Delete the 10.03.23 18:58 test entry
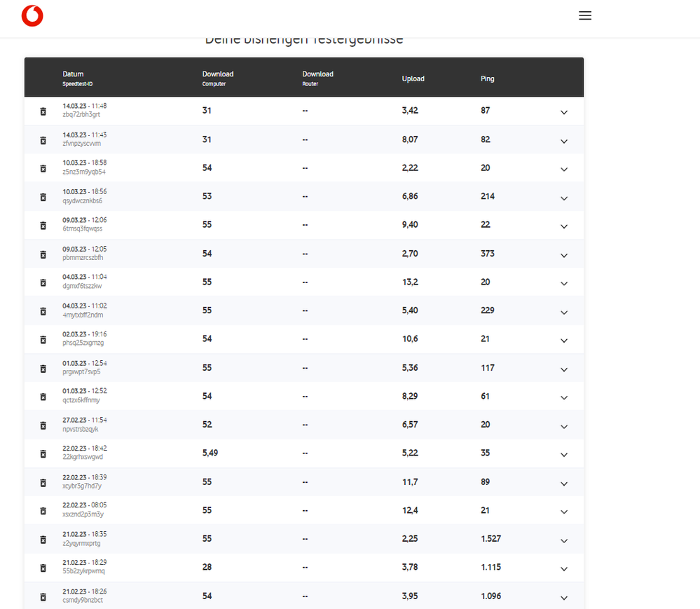This screenshot has width=700, height=609. pyautogui.click(x=43, y=168)
